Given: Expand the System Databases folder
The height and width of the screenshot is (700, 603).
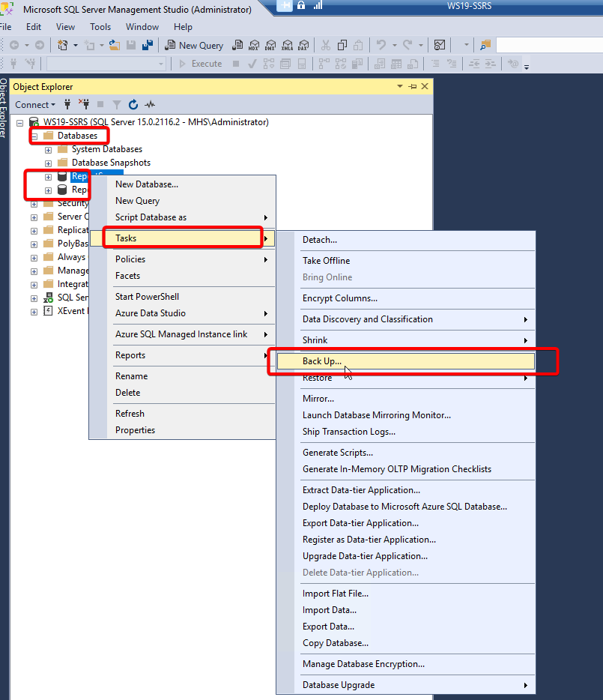Looking at the screenshot, I should click(48, 150).
